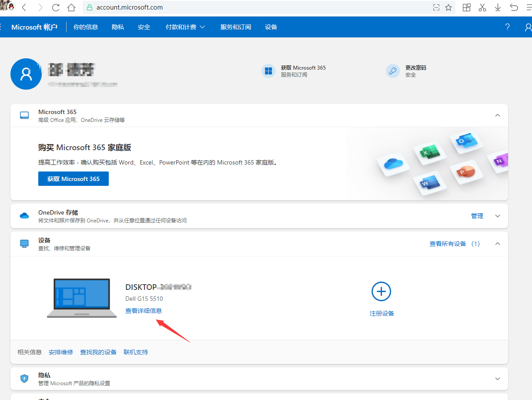Click the 管理 Microsoft 产品的隐私设置 subtitle
The width and height of the screenshot is (532, 400).
(x=74, y=383)
